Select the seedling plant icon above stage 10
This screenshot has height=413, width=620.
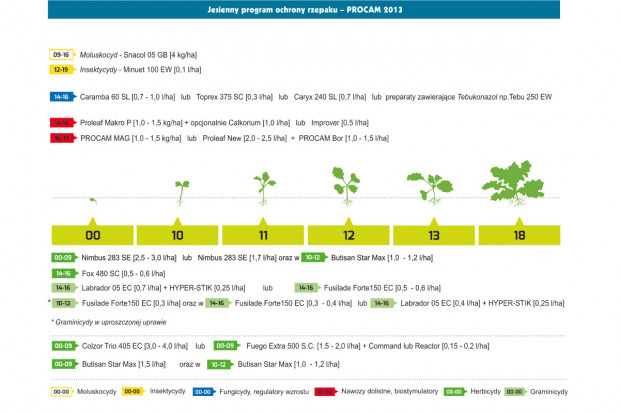181,193
